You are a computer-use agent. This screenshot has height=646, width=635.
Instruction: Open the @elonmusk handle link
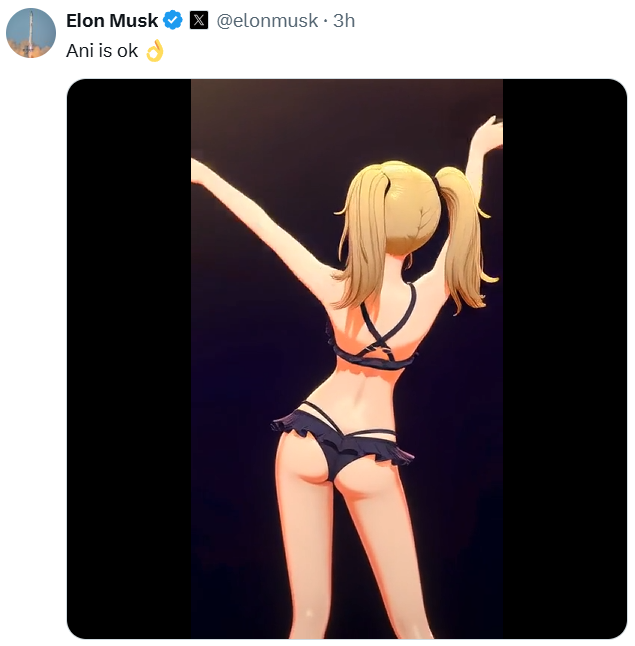click(x=267, y=21)
